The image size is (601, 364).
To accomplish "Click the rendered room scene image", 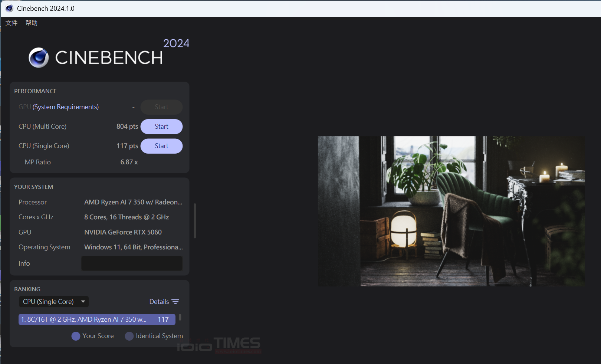I will (451, 211).
